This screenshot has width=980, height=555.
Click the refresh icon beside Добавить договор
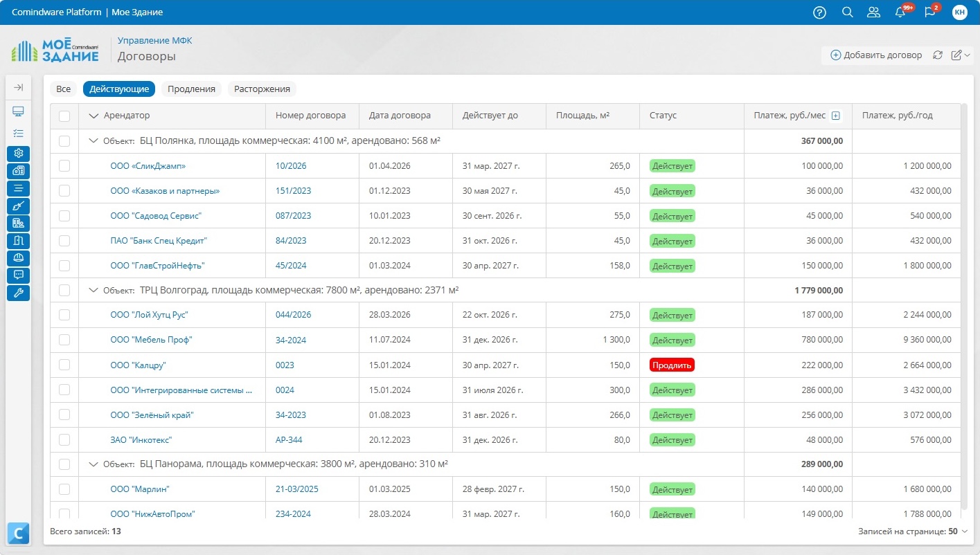[x=938, y=55]
